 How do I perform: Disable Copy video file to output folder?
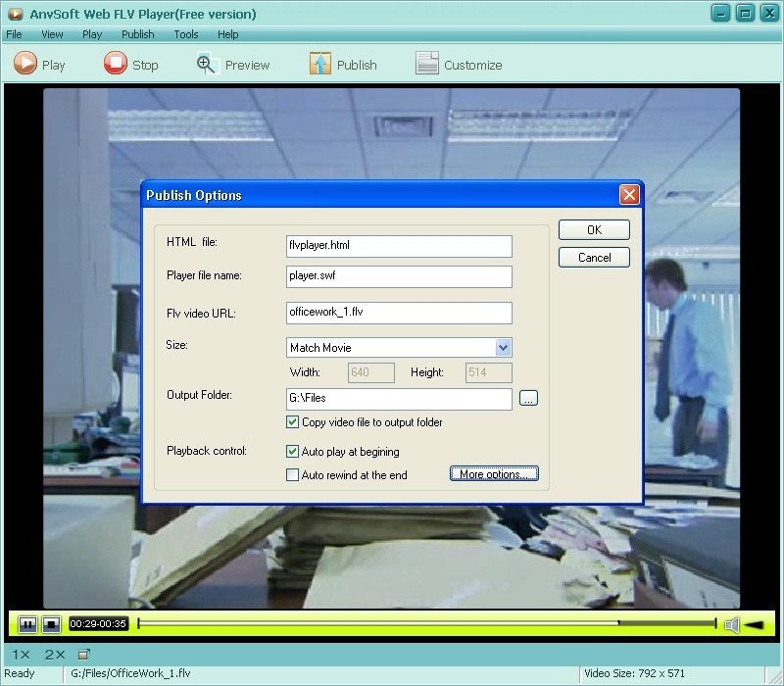coord(292,422)
